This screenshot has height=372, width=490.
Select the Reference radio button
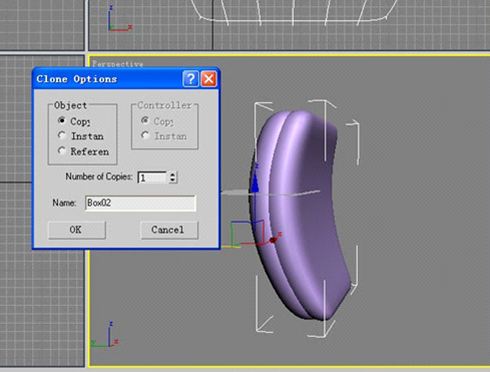point(61,151)
